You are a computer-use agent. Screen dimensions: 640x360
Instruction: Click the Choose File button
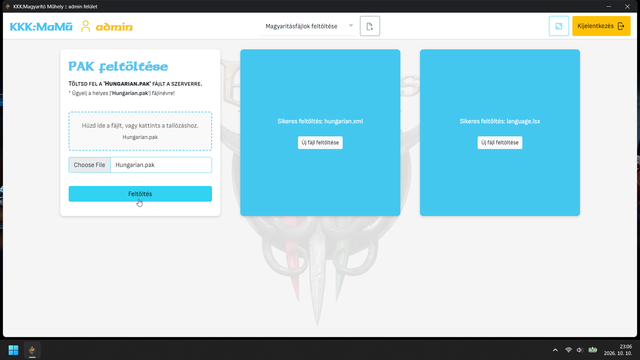coord(89,165)
